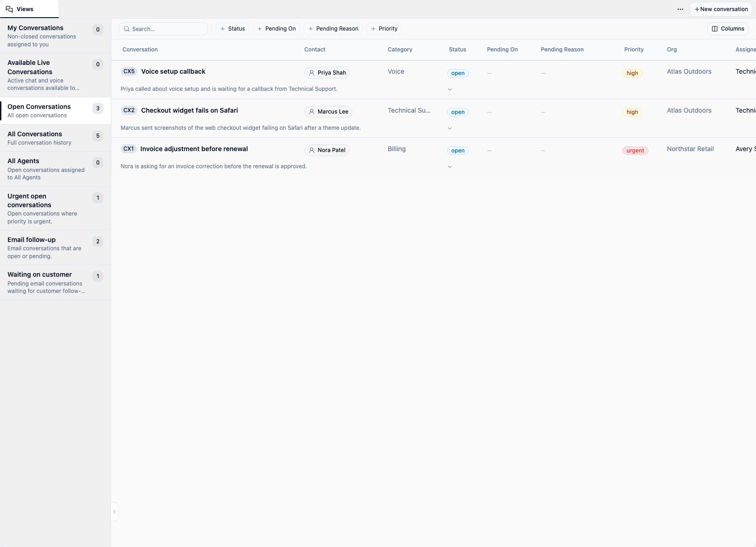Click the Nora Patel contact chip
Image resolution: width=756 pixels, height=547 pixels.
pyautogui.click(x=327, y=150)
